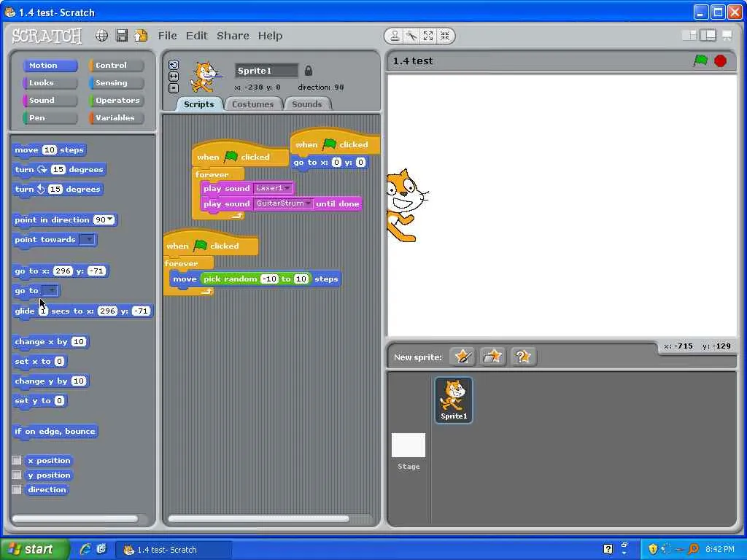747x560 pixels.
Task: Select the Operators block category
Action: click(116, 101)
